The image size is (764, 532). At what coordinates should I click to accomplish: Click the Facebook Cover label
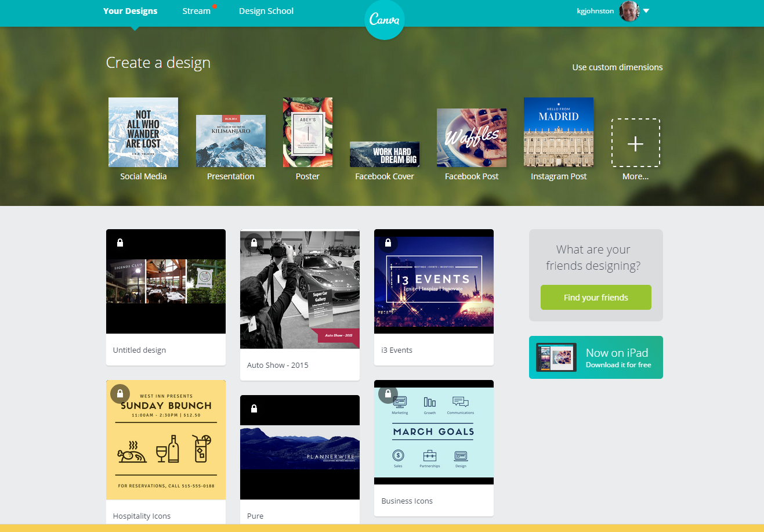pos(385,176)
